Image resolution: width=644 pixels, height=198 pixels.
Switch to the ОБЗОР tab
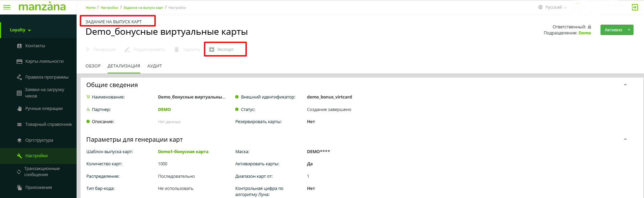click(93, 66)
